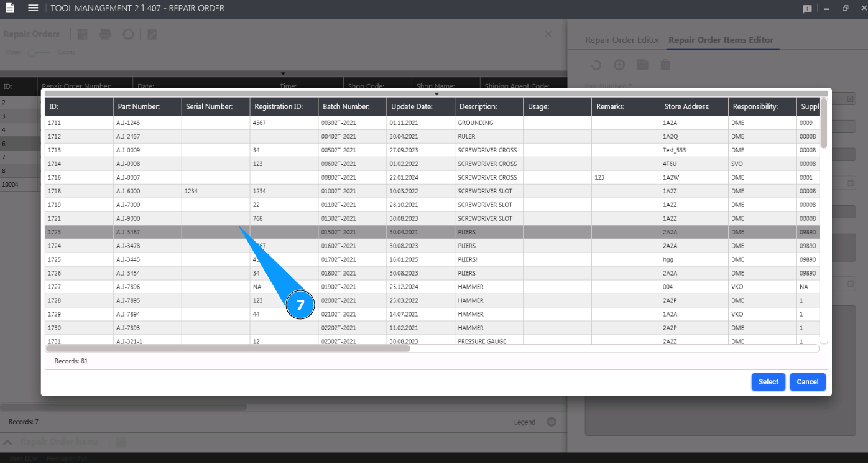Expand the filter arrow above the dialog table
Viewport: 868px width, 464px height.
point(436,94)
